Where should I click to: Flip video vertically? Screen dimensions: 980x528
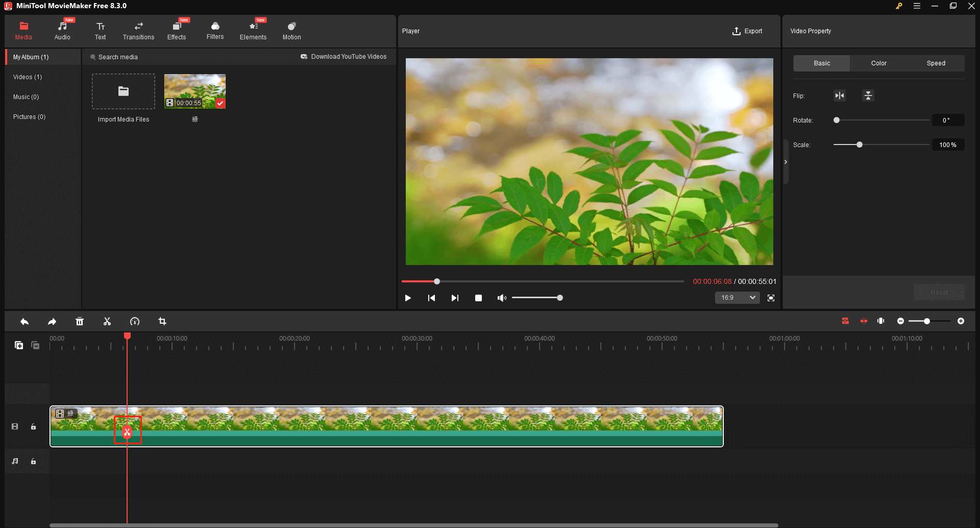point(868,95)
